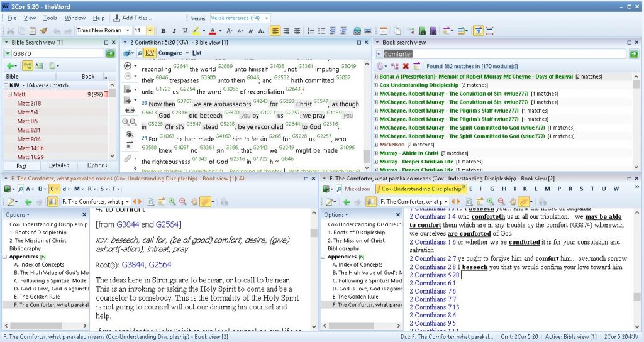
Task: Collapse Appendices in Book view [1] tree
Action: [x=5, y=256]
